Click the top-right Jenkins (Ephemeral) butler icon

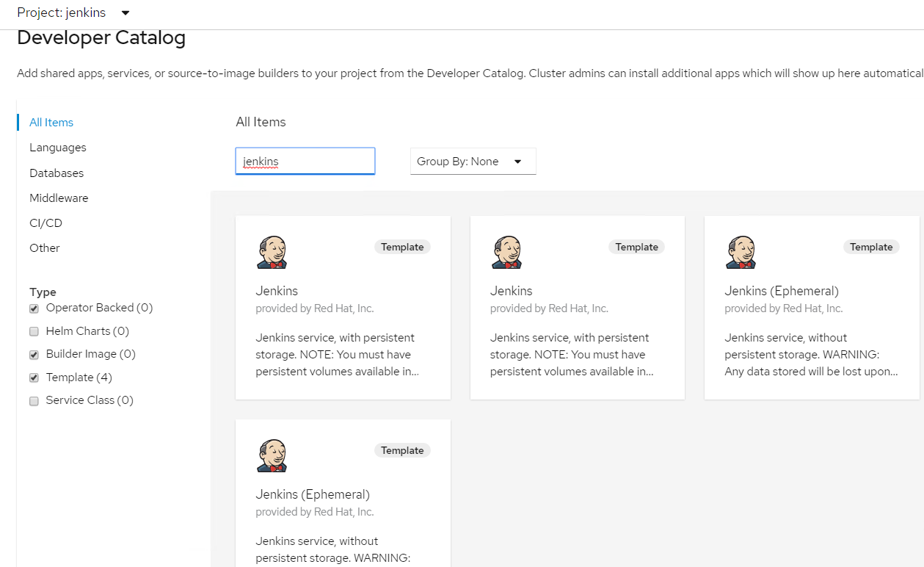741,253
